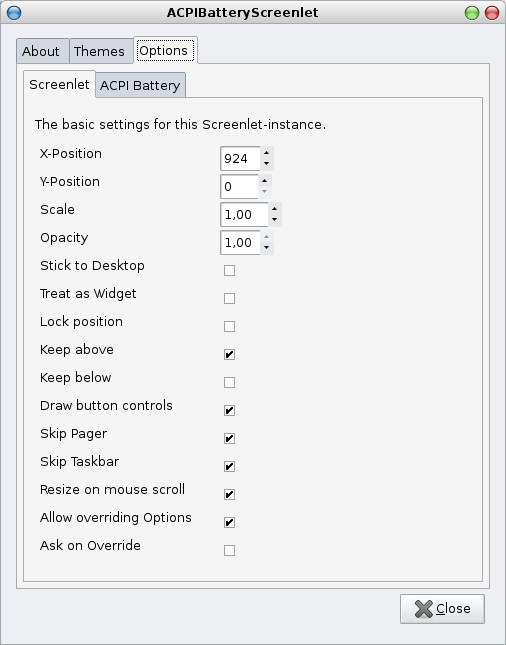Image resolution: width=506 pixels, height=645 pixels.
Task: Toggle the Skip Taskbar checkbox
Action: 229,466
